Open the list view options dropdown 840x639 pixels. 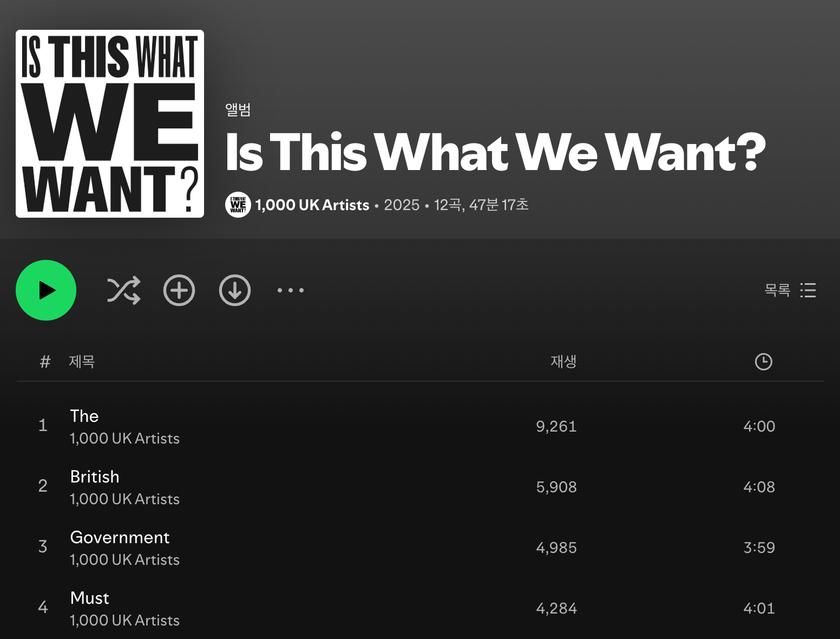(x=790, y=290)
